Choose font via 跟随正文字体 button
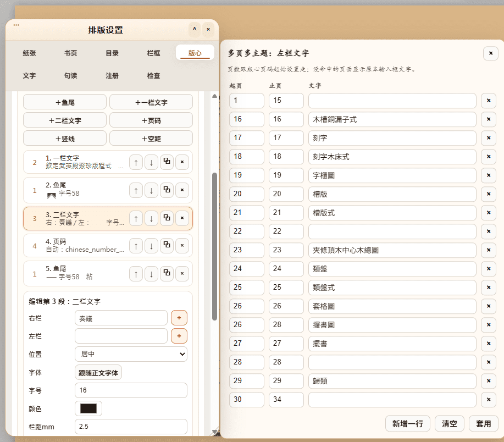The width and height of the screenshot is (504, 442). click(98, 373)
